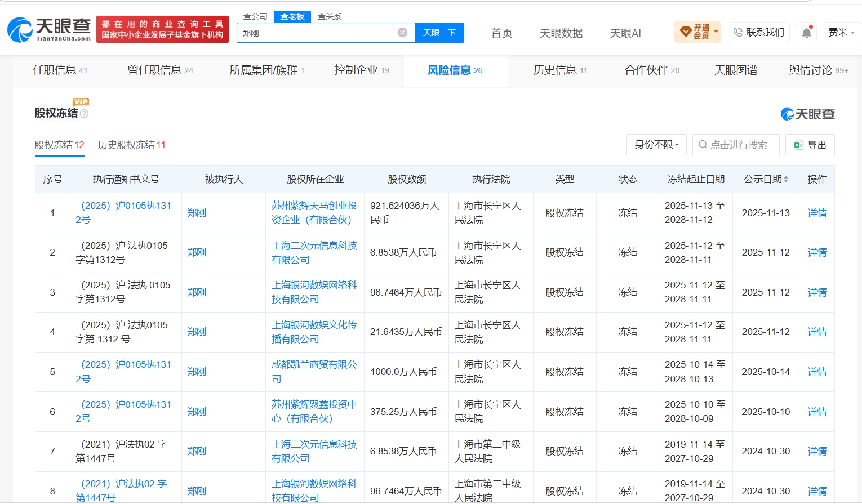Open case number link in row 6

tap(123, 412)
